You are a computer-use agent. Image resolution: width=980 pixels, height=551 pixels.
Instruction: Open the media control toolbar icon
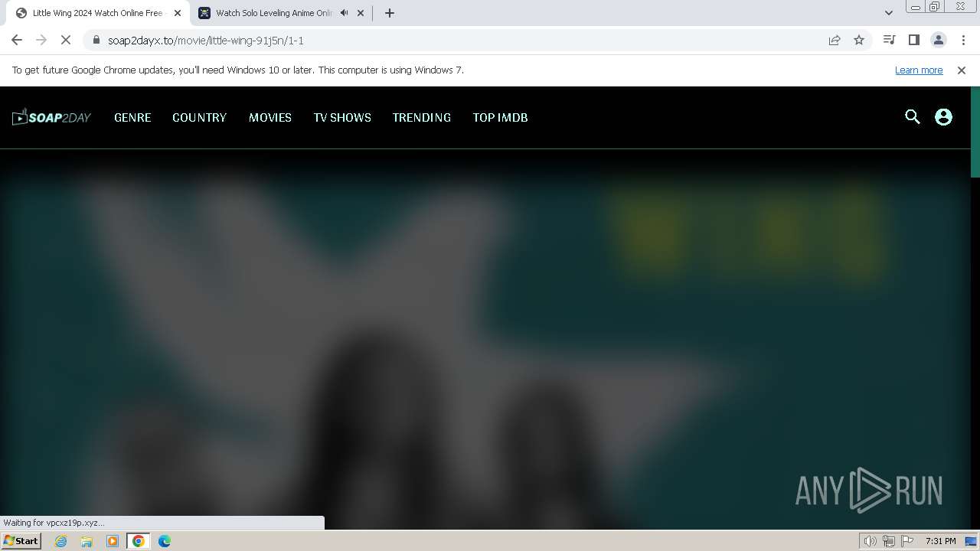889,40
